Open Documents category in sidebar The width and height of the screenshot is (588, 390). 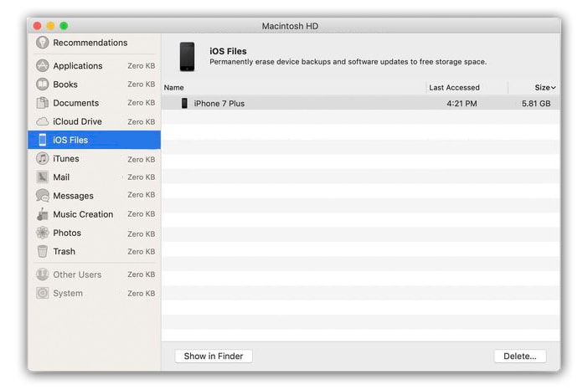pos(94,103)
